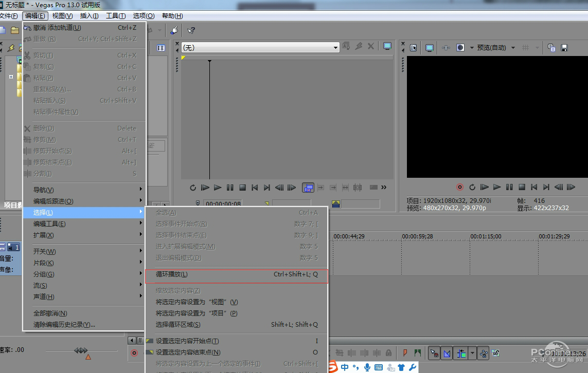Expand the 导航(V) submenu

pos(84,190)
